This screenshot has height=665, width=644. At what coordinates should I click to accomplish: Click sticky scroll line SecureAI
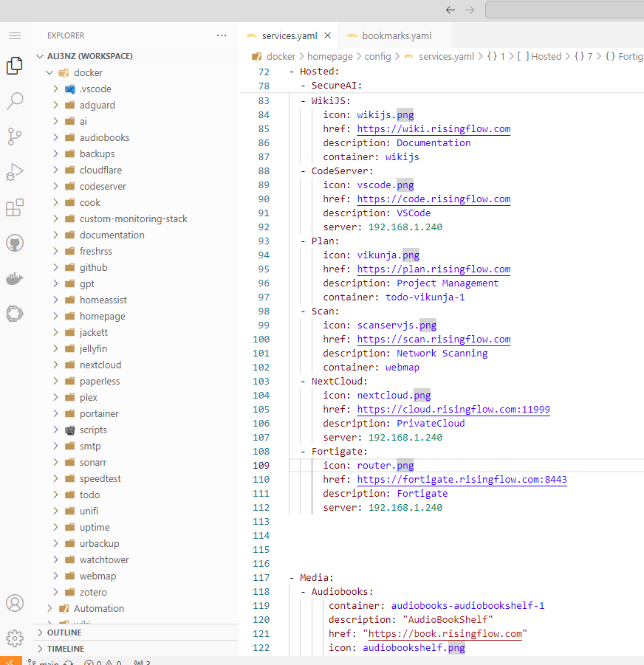click(x=337, y=85)
